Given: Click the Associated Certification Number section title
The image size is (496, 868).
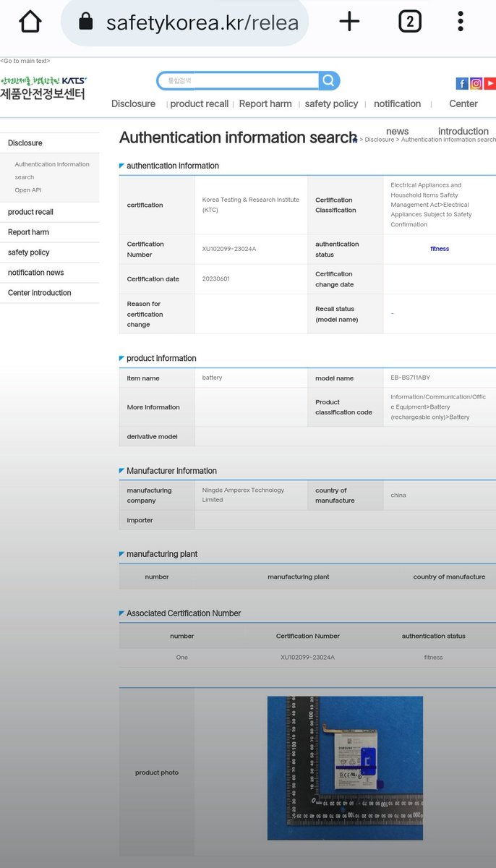Looking at the screenshot, I should pos(184,613).
